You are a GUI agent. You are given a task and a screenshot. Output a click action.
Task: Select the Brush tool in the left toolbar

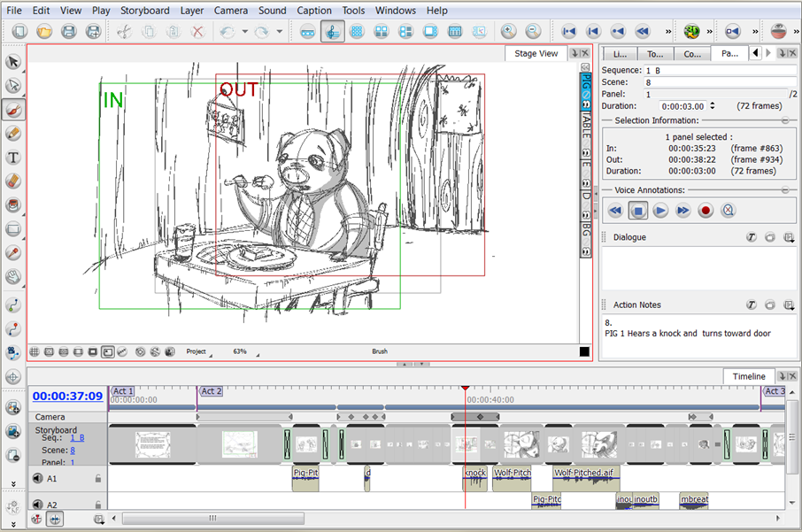coord(12,111)
